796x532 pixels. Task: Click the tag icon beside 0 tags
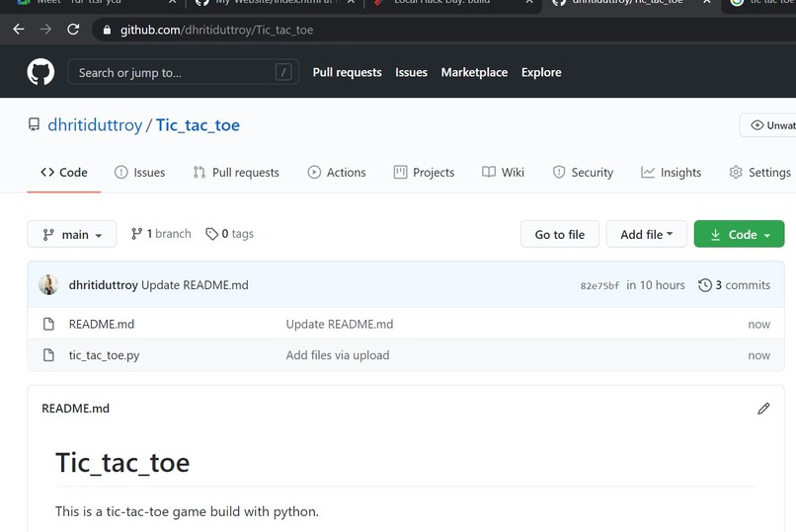click(211, 234)
